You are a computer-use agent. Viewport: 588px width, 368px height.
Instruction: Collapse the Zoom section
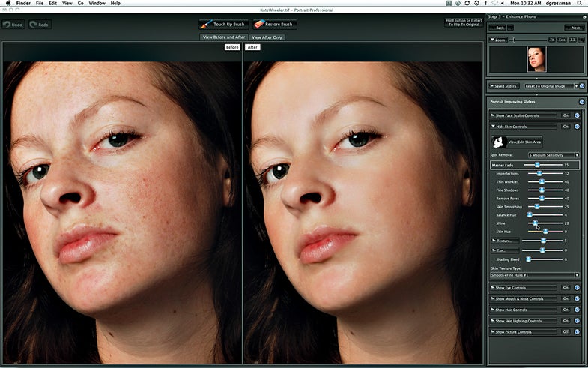(x=498, y=40)
